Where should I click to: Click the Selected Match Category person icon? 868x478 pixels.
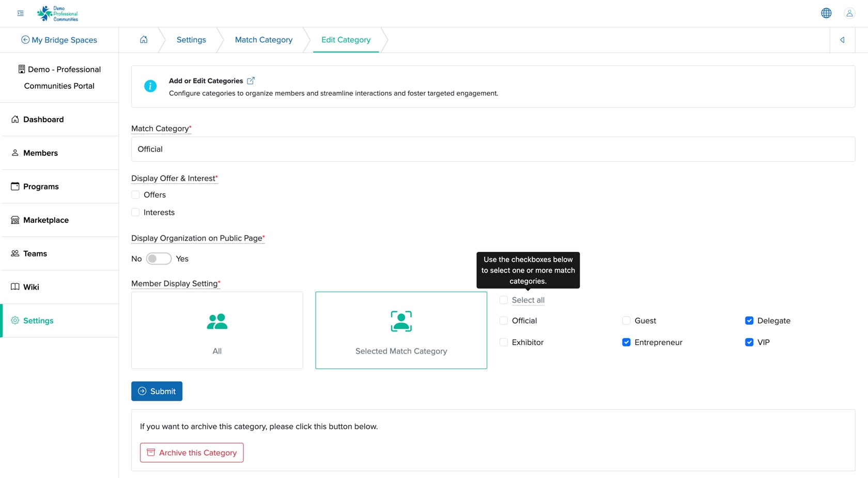(x=401, y=321)
